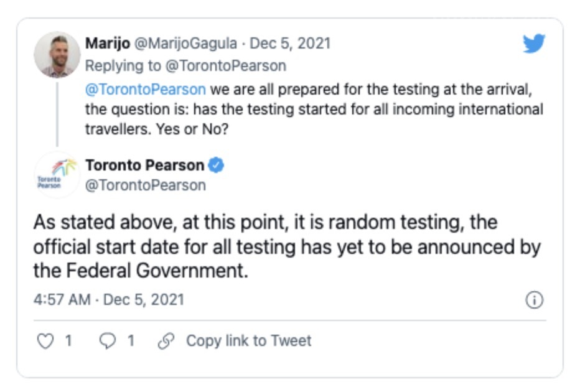Click the chain link icon
Screen dimensions: 575x392
(x=166, y=340)
